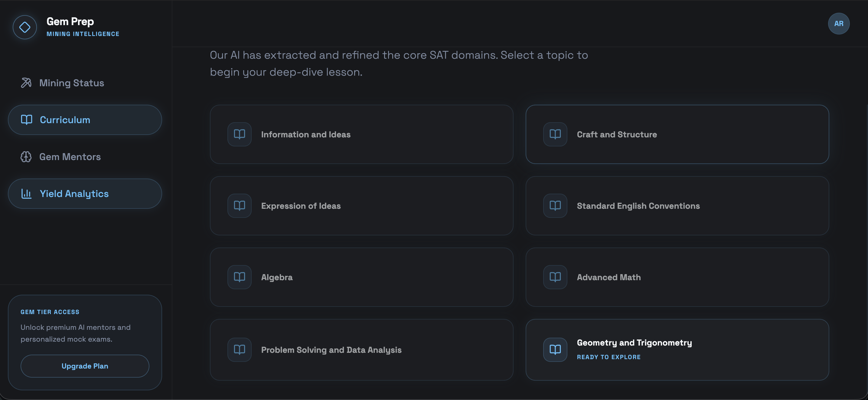Click the pickaxe icon beside Mining Status
The height and width of the screenshot is (400, 868).
coord(26,83)
